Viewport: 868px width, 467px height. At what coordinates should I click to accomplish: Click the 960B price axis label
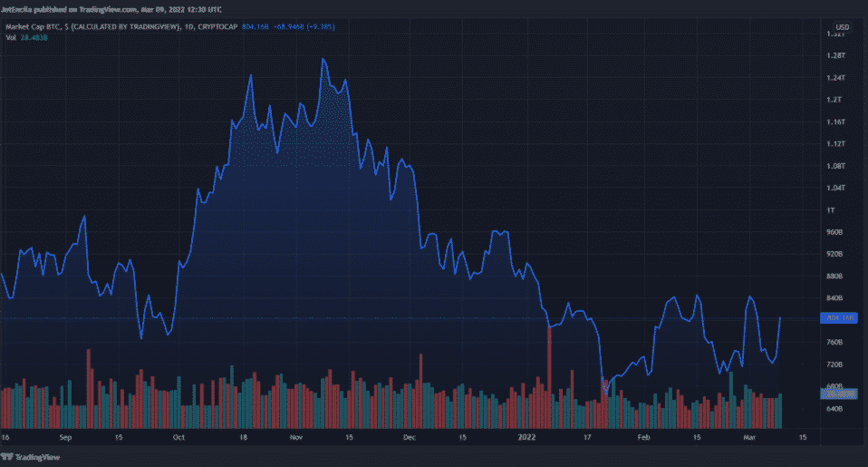[834, 232]
